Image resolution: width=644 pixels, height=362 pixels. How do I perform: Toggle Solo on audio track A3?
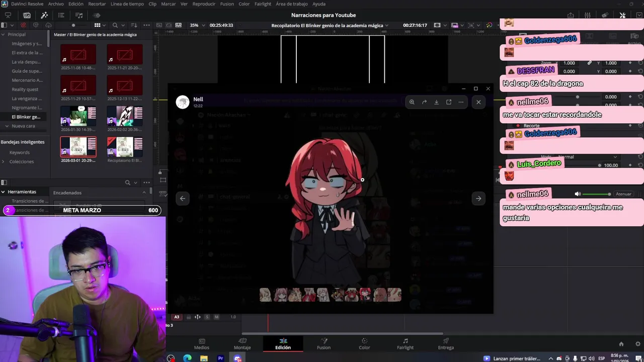point(207,317)
